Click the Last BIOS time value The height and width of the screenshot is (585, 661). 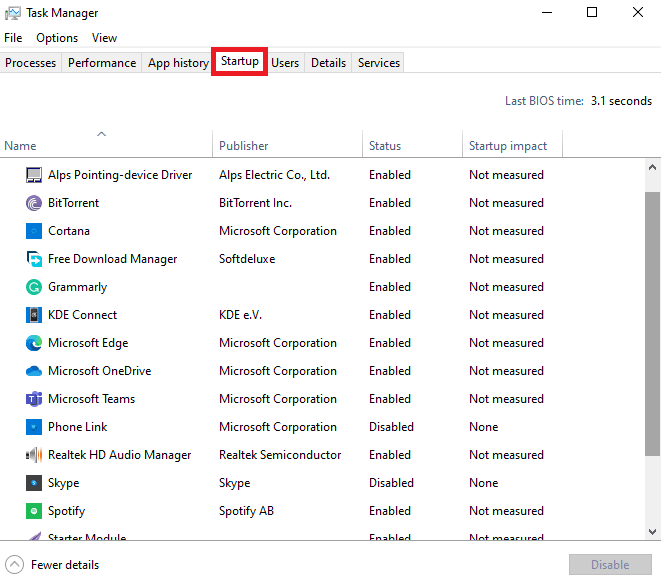click(621, 101)
